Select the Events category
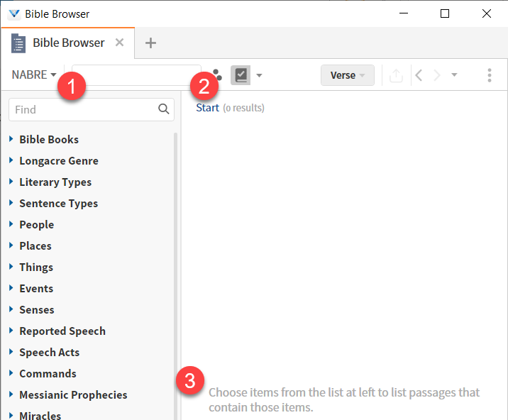508x420 pixels. 36,289
